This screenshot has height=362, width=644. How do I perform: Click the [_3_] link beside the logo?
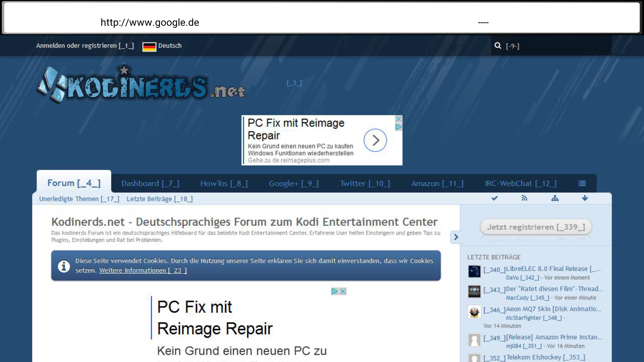pos(294,83)
